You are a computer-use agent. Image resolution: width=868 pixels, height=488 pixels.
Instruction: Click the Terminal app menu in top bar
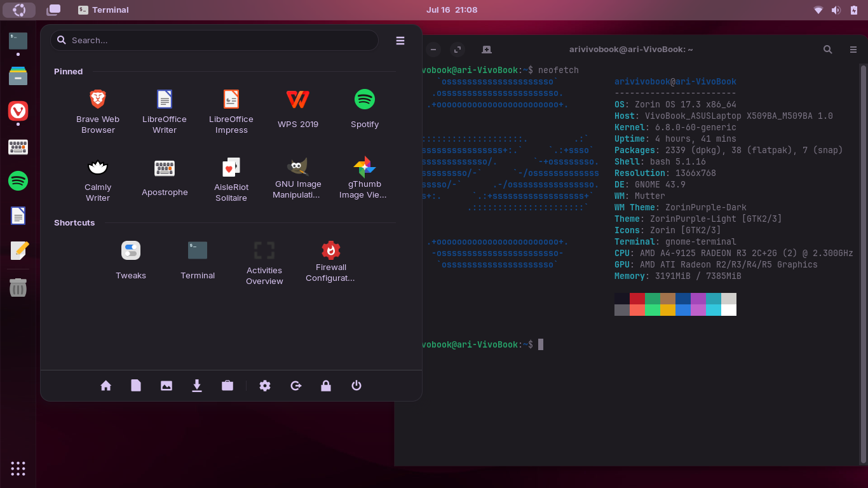tap(104, 10)
